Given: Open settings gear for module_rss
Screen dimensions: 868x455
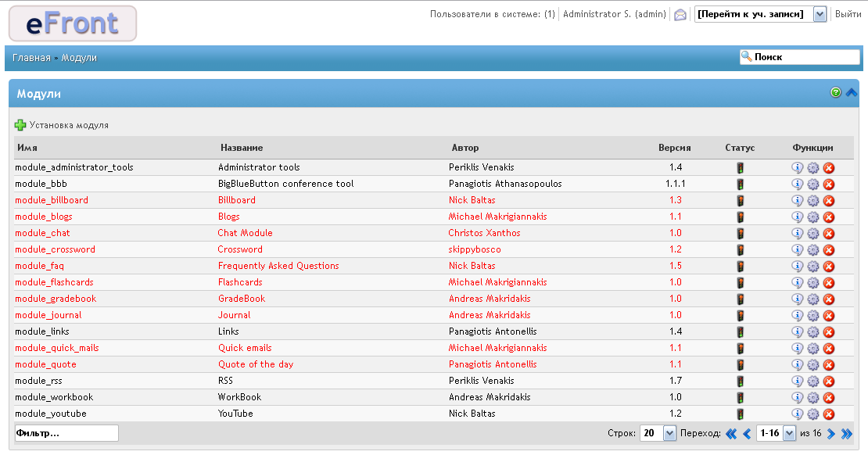Looking at the screenshot, I should tap(813, 382).
